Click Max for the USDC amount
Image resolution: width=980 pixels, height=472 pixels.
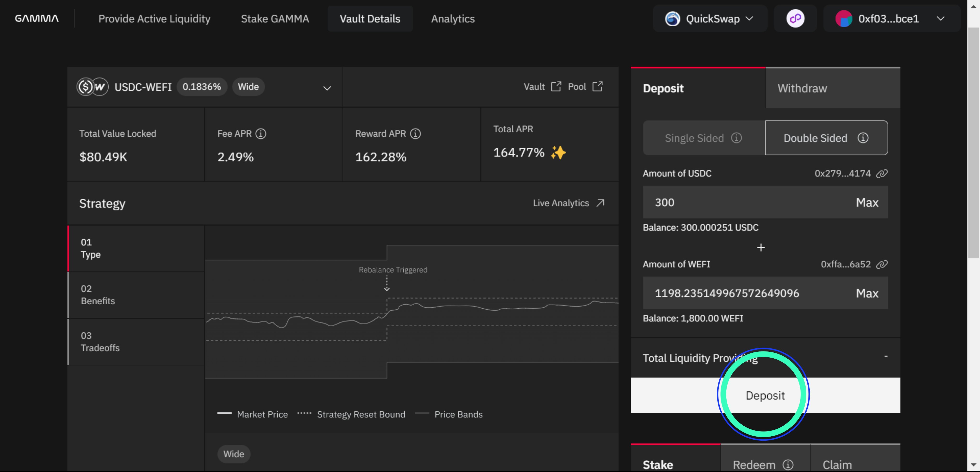tap(867, 202)
